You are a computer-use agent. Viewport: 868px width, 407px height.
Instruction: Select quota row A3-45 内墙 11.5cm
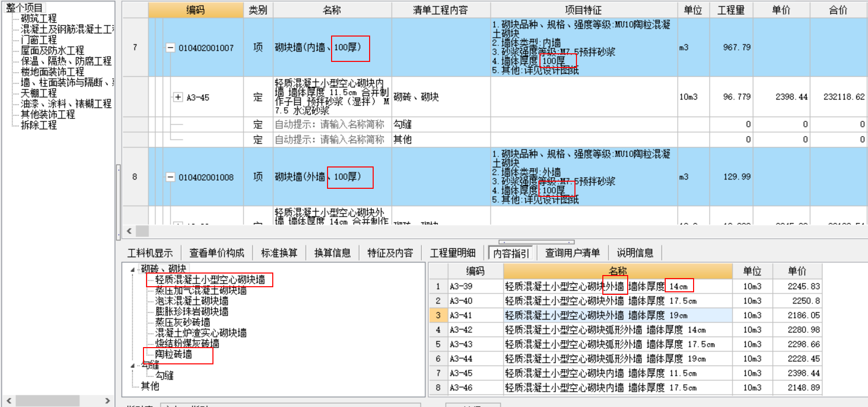tap(625, 373)
